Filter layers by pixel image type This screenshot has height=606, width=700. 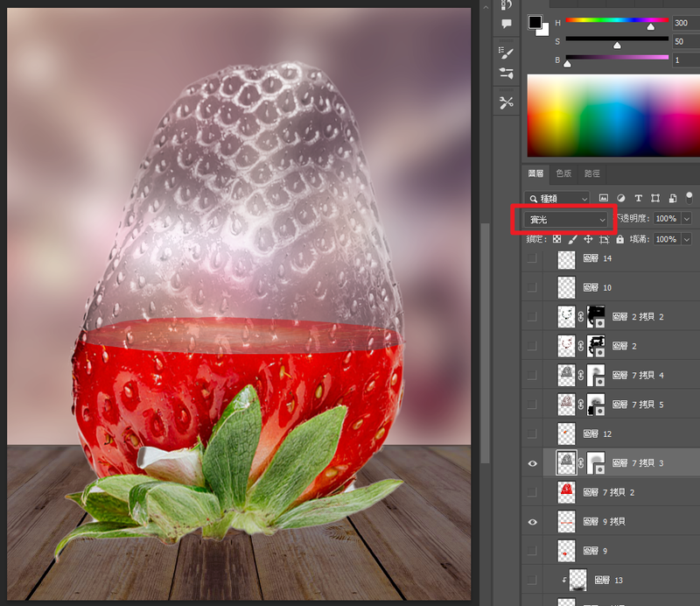pos(604,199)
